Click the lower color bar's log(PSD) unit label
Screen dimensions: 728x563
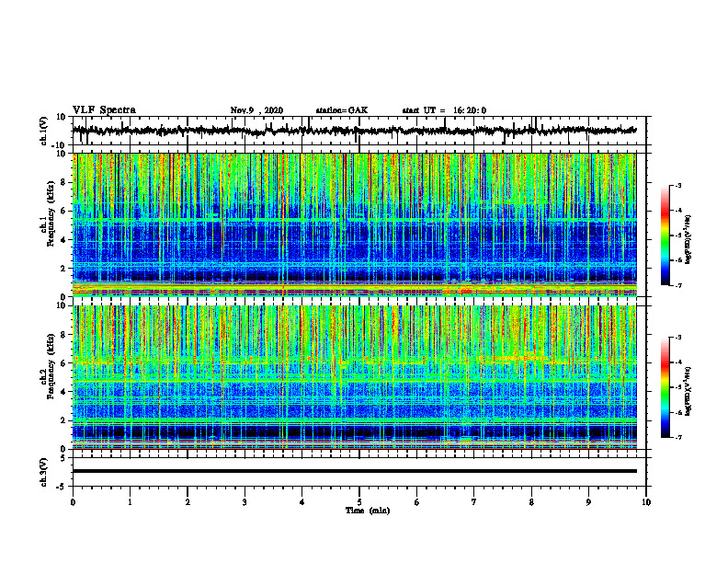click(x=688, y=391)
